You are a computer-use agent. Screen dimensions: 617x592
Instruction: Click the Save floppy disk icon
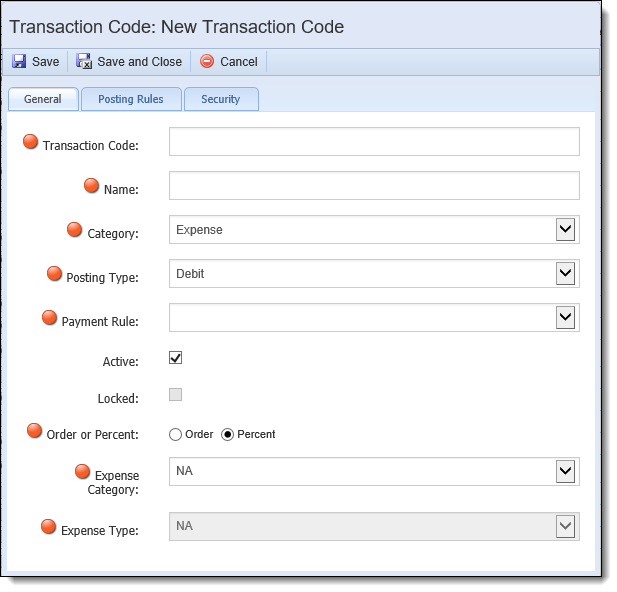click(19, 61)
